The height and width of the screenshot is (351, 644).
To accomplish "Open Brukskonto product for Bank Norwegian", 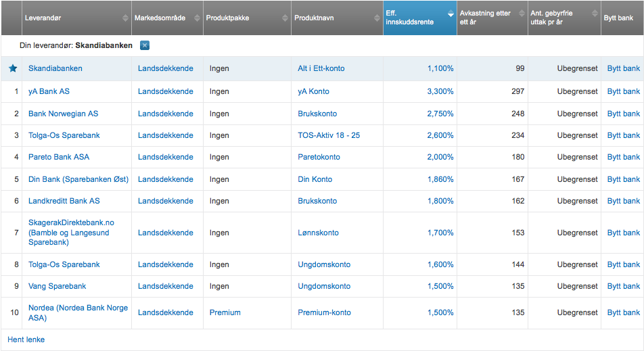I will [317, 114].
